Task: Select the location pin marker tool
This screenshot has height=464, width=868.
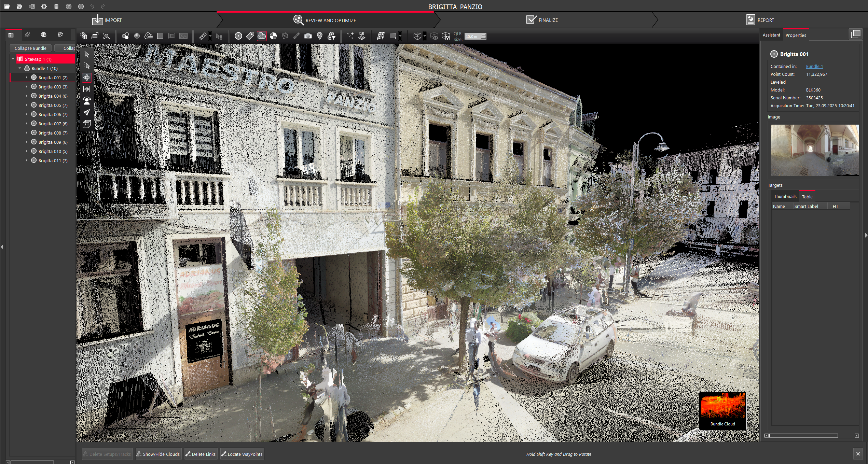Action: tap(320, 36)
